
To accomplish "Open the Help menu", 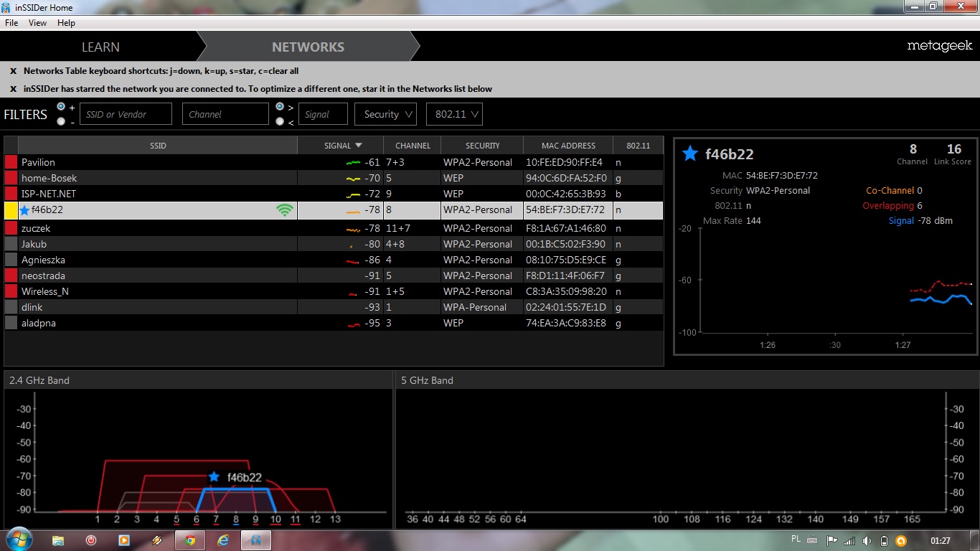I will (66, 23).
